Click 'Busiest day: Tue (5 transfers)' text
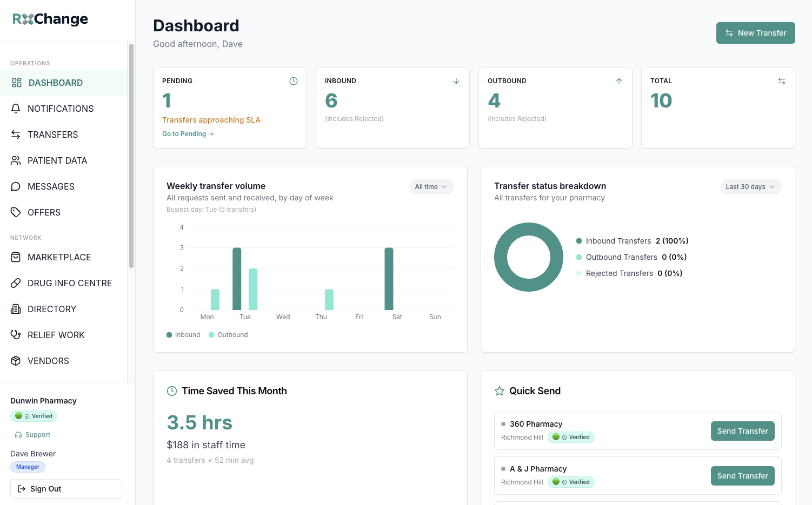Screen dimensions: 812x505 pyautogui.click(x=211, y=210)
